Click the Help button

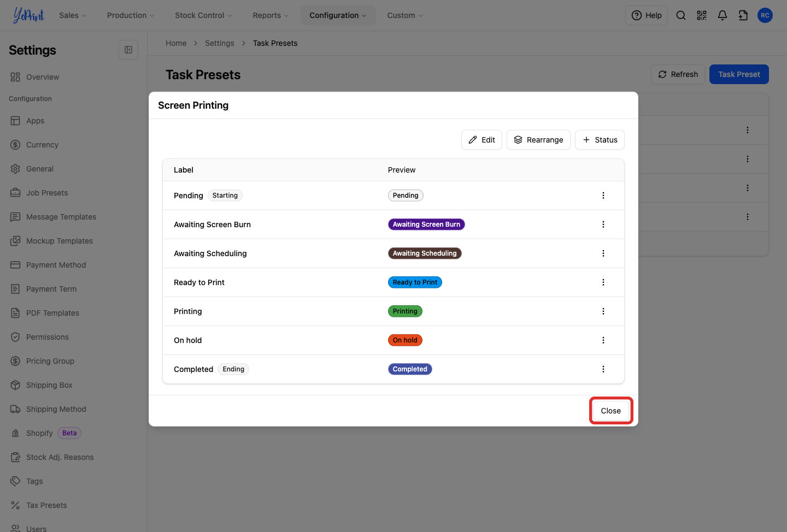[647, 15]
